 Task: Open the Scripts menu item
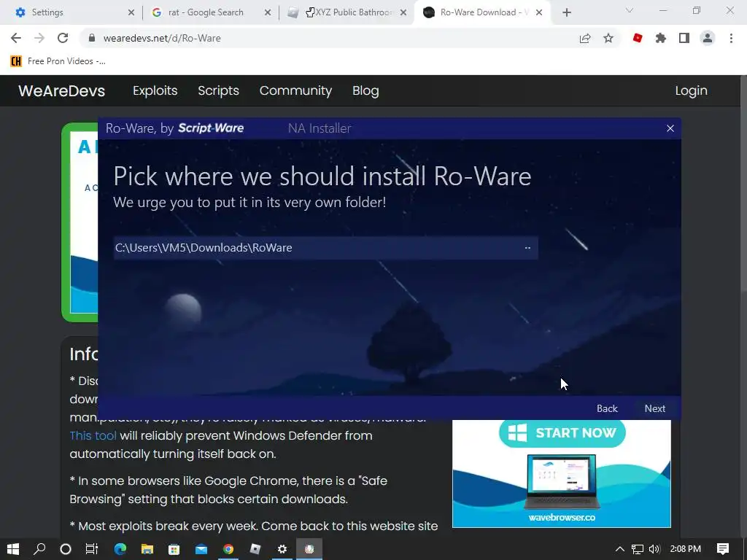tap(218, 90)
